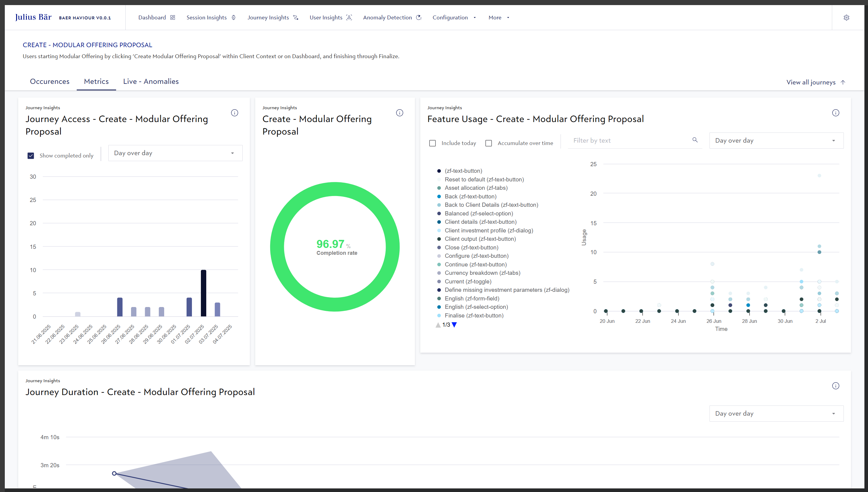Enable Include today checkbox

pyautogui.click(x=432, y=143)
